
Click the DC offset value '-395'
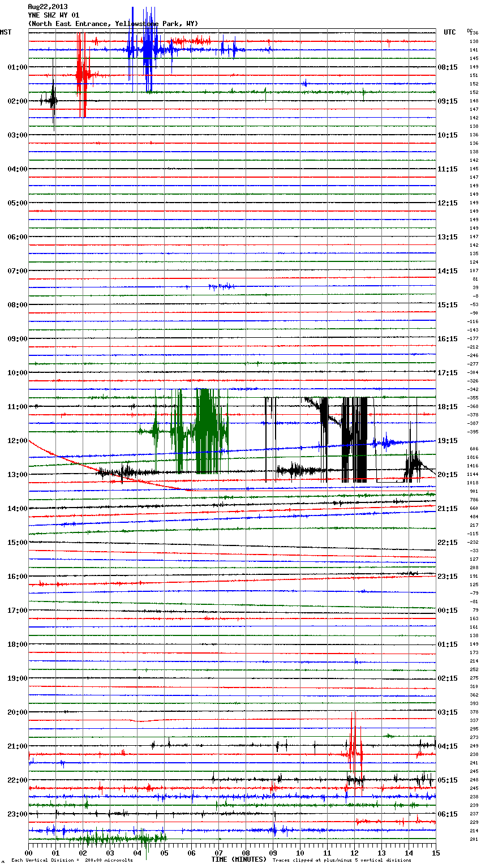click(473, 432)
